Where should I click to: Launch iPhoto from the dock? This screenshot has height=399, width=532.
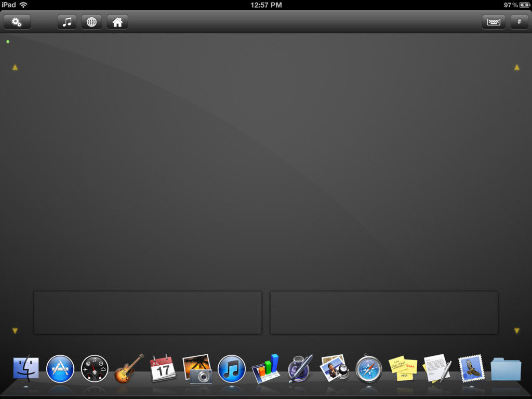(197, 369)
